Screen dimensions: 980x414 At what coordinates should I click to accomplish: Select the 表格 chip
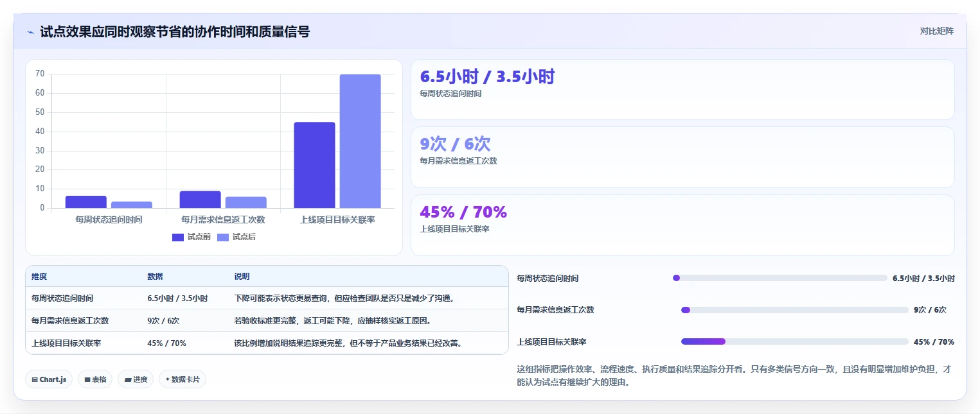coord(95,379)
